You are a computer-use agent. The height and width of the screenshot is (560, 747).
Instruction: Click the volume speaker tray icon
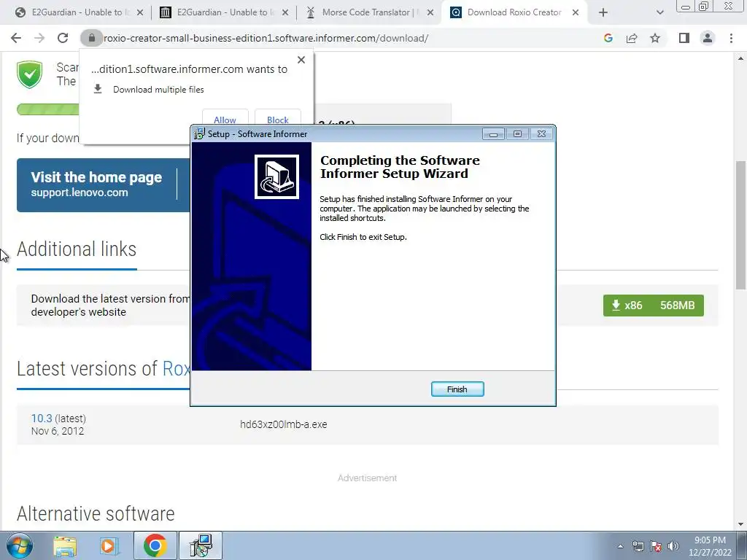tap(673, 546)
